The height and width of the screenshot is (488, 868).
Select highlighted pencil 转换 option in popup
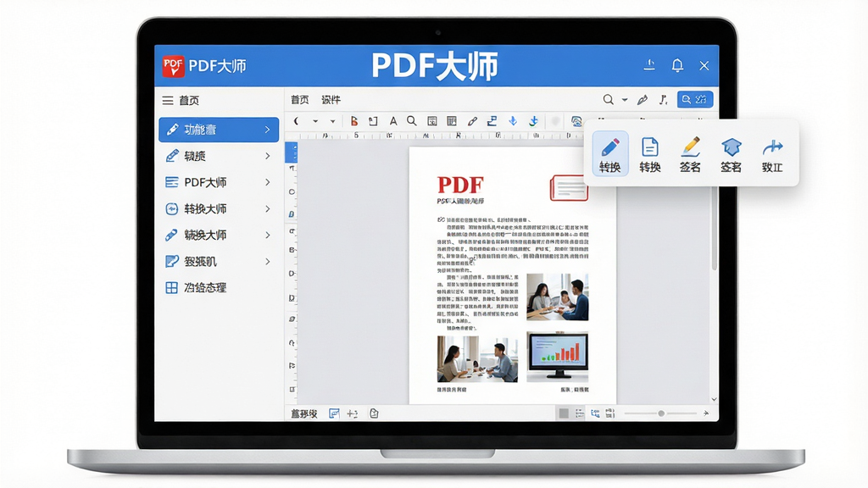coord(610,154)
